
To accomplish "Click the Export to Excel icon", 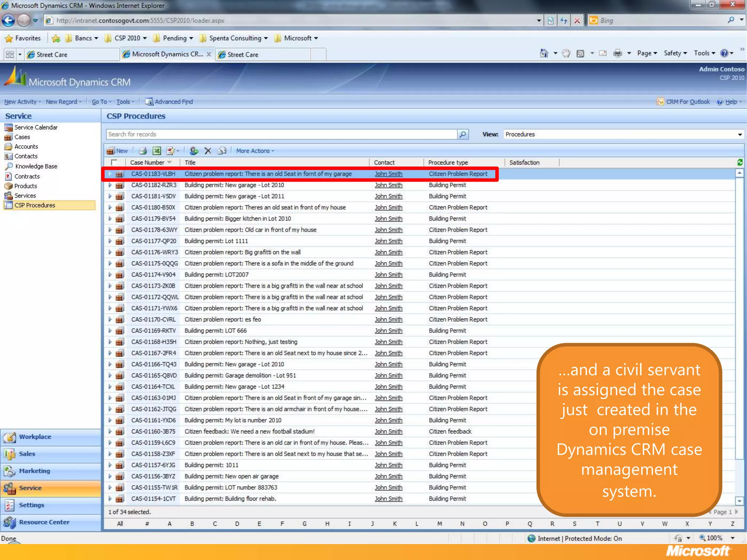I will point(157,151).
